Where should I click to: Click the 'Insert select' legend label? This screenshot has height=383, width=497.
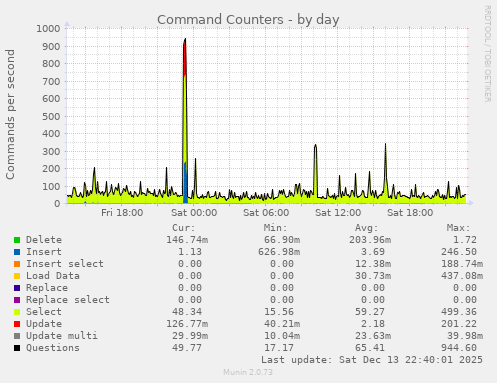65,264
